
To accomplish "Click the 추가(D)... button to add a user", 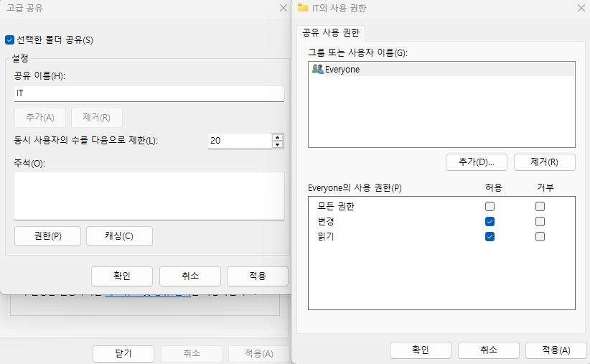I will click(477, 162).
